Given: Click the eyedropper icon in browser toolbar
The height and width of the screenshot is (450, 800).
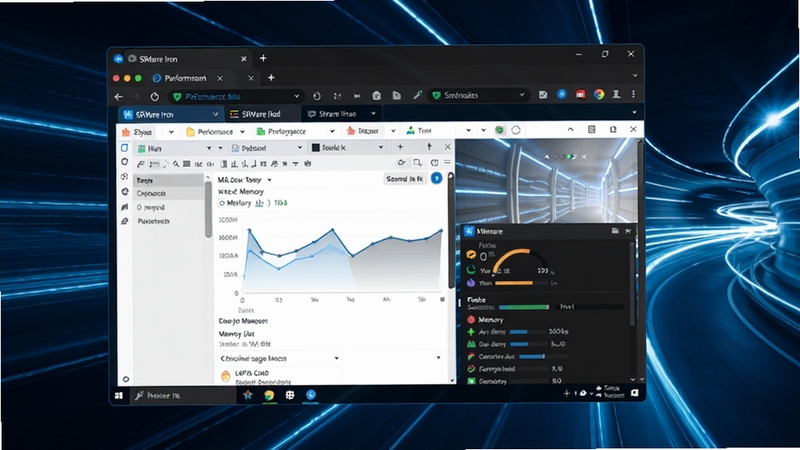Looking at the screenshot, I should coord(417,95).
